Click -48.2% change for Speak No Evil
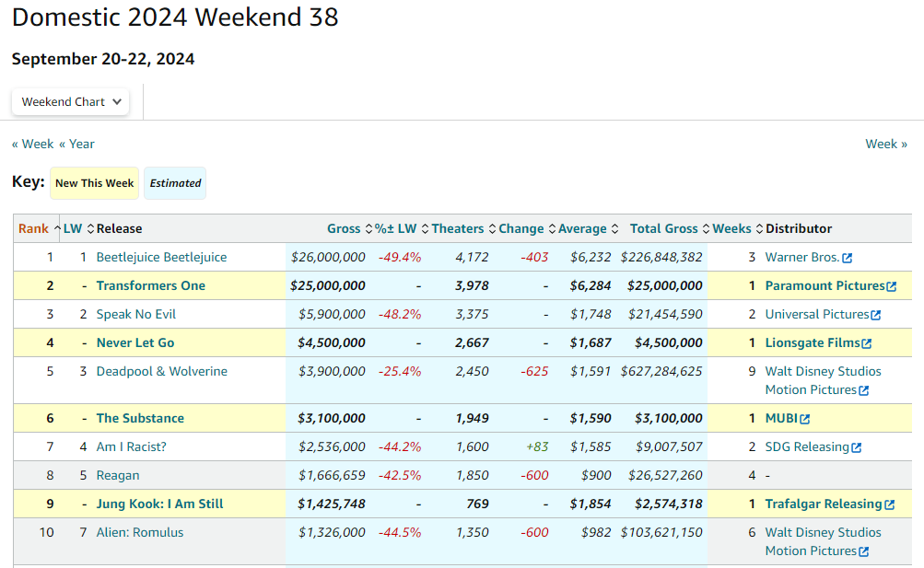The height and width of the screenshot is (568, 924). (x=400, y=314)
